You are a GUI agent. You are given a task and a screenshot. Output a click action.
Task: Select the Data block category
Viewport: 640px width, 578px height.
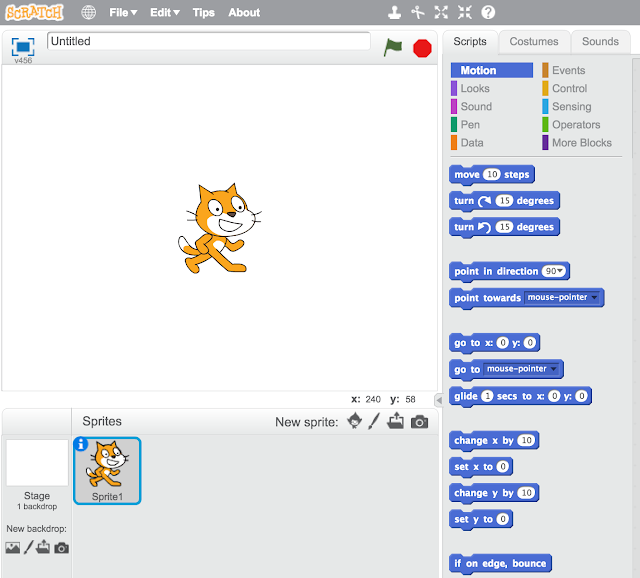tap(468, 142)
